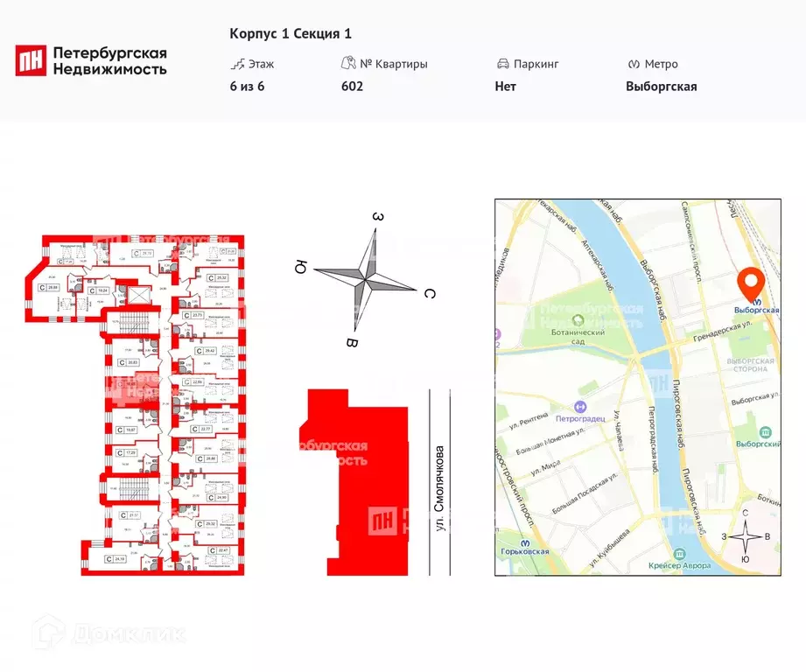Click the large compass rose star

click(366, 280)
